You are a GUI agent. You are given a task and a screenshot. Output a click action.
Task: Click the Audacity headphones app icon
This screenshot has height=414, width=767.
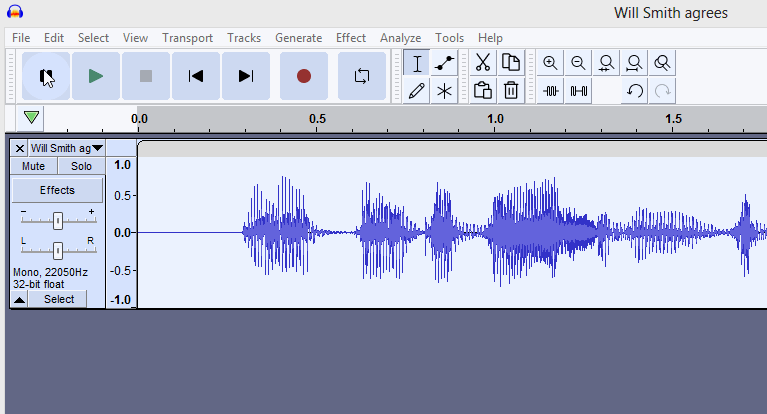point(15,12)
